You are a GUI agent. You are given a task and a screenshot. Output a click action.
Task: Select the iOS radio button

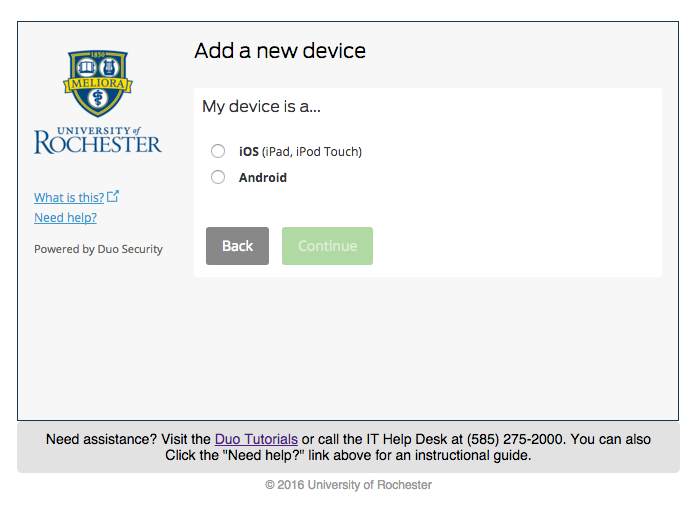click(x=218, y=151)
